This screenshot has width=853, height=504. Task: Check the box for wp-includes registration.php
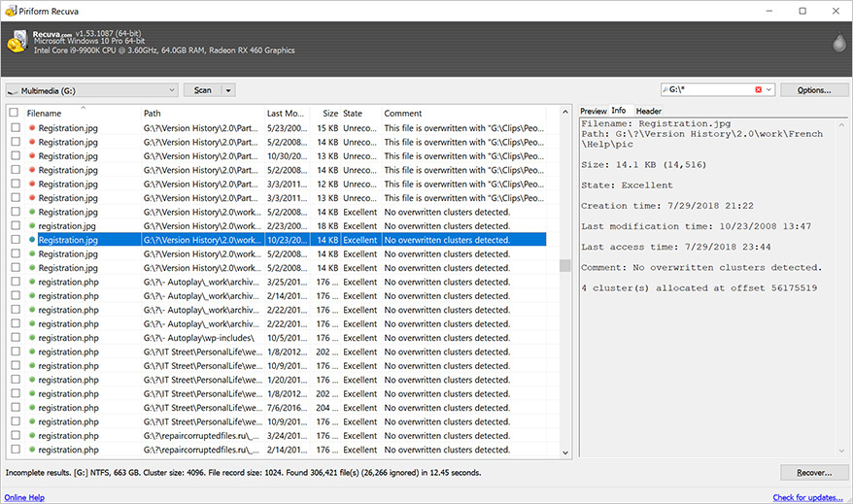16,338
